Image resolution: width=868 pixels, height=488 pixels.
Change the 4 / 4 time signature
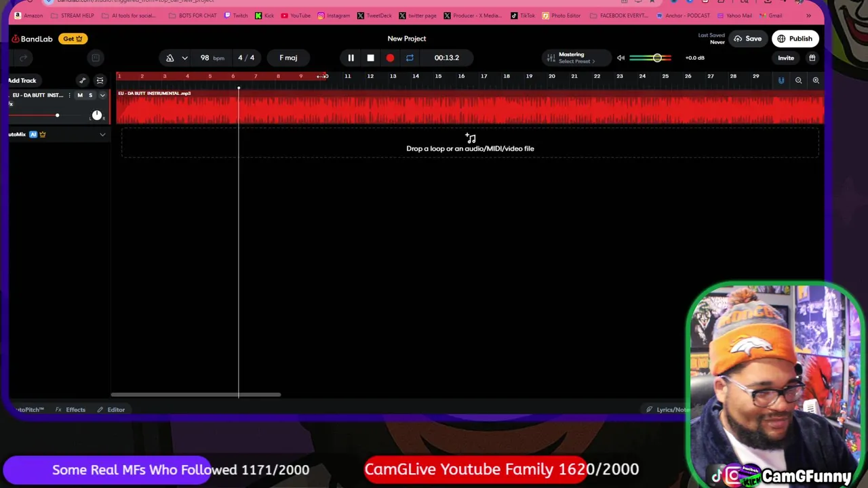[246, 58]
